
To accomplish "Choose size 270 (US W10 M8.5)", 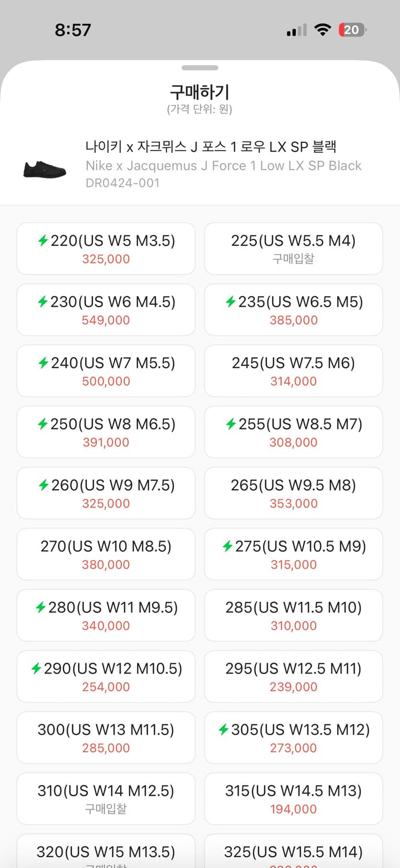I will coord(106,554).
